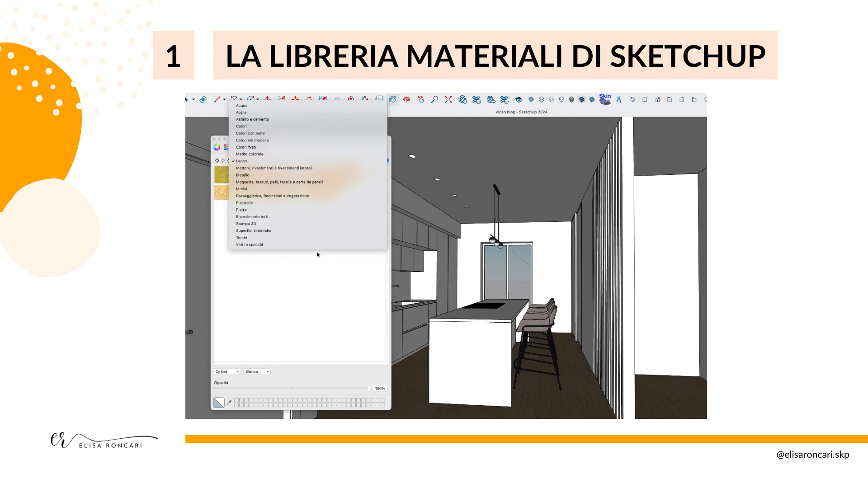Pick the eyedropper sample tool
Image resolution: width=868 pixels, height=488 pixels.
pyautogui.click(x=229, y=402)
